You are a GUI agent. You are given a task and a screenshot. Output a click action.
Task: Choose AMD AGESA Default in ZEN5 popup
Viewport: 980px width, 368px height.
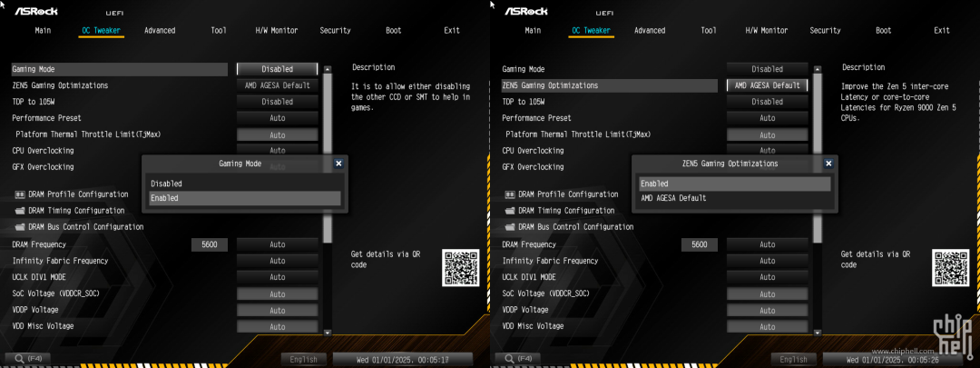coord(735,198)
